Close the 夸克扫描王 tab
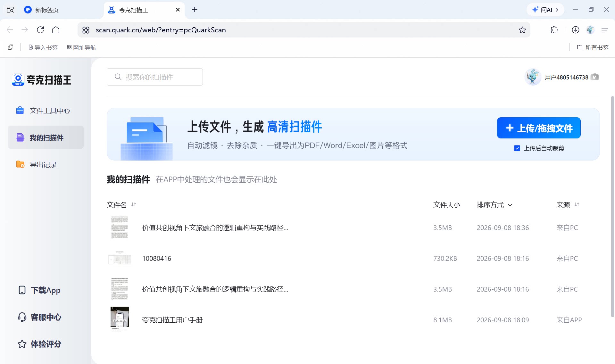This screenshot has width=615, height=364. point(178,10)
